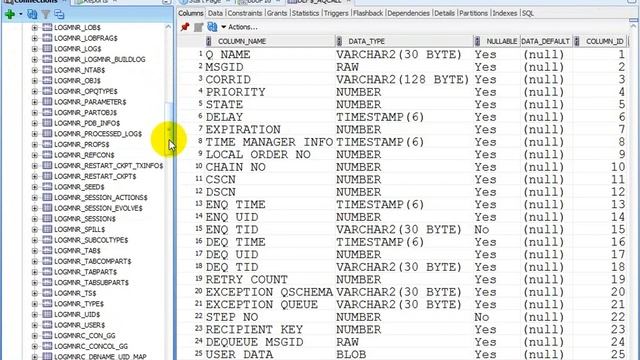
Task: Click the table icon of LOGMNR_LOB$
Action: point(47,27)
